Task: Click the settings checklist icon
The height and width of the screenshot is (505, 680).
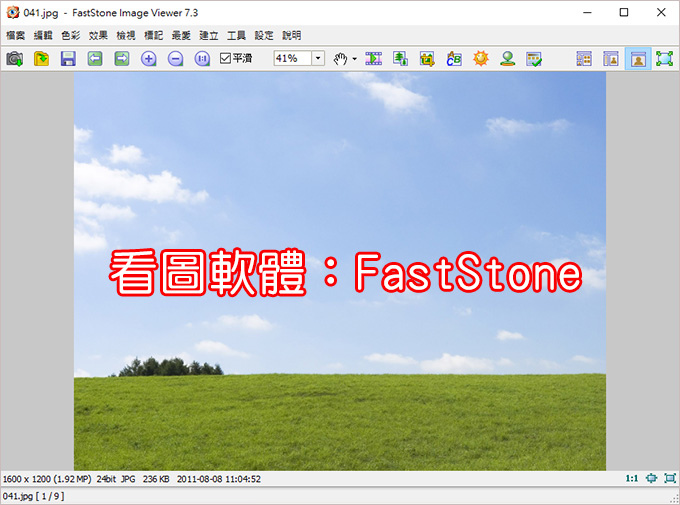Action: [534, 59]
